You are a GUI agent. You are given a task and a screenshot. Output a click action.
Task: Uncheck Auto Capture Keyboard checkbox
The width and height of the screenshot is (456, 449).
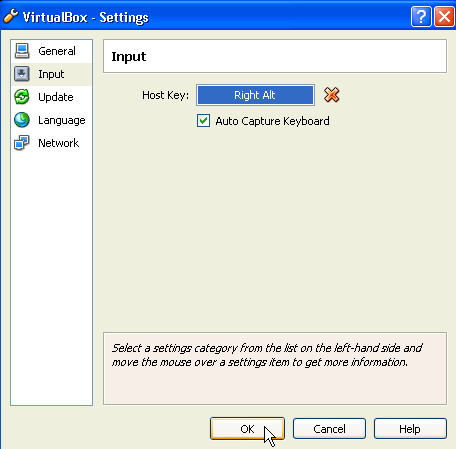[x=203, y=121]
